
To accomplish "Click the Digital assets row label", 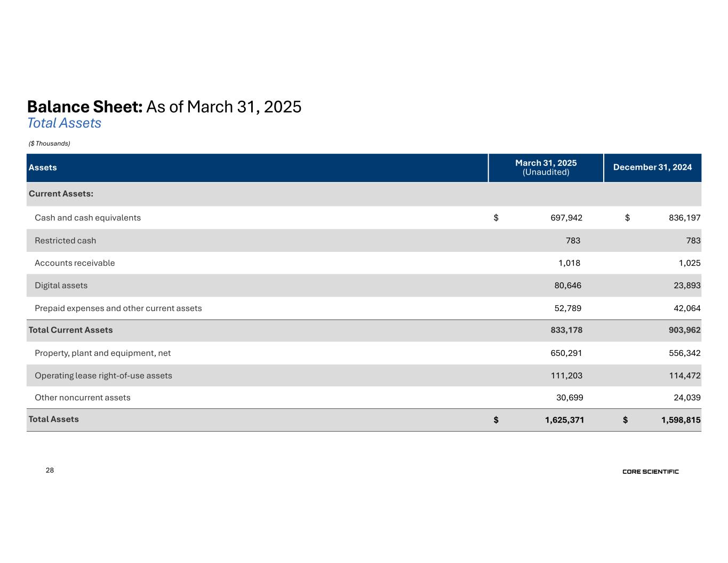I will click(61, 286).
